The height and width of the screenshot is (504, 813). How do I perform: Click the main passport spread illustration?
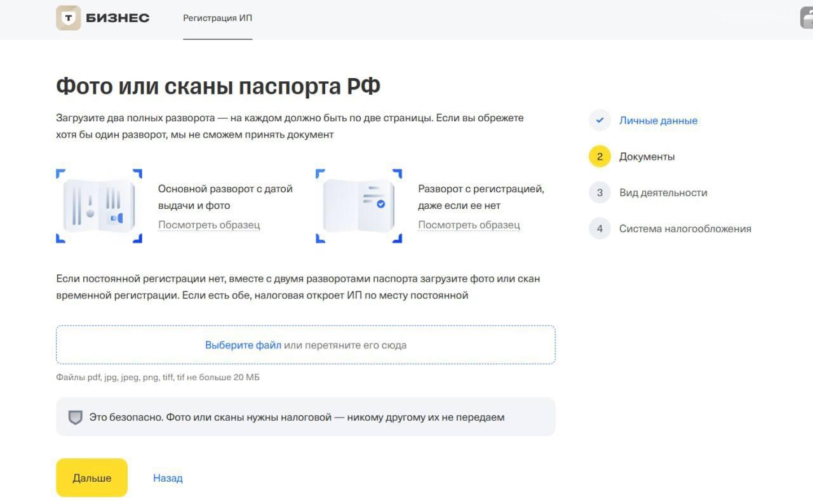(x=99, y=206)
